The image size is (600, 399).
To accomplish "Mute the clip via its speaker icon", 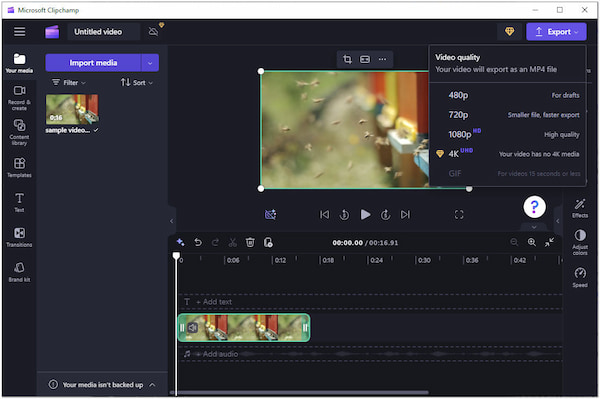I will pos(192,327).
